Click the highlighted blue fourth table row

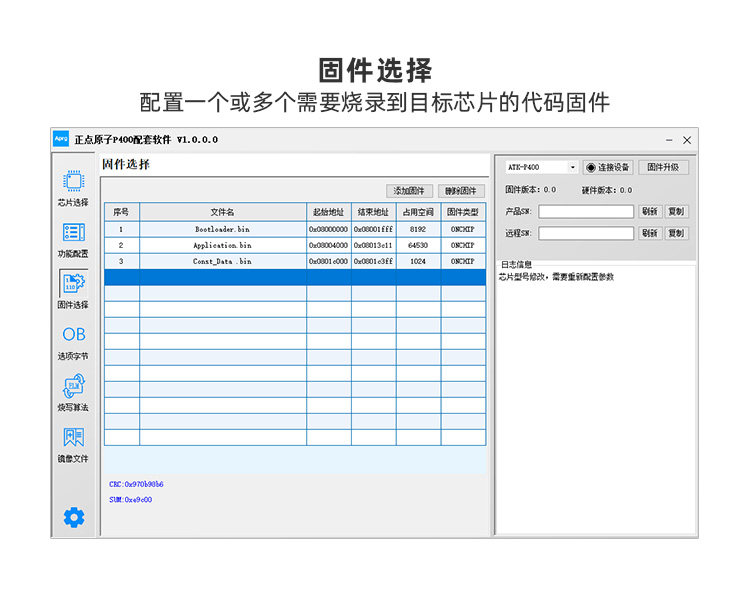point(295,277)
